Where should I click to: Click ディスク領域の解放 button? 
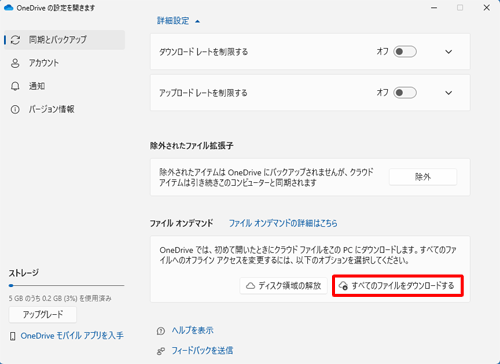[x=283, y=286]
